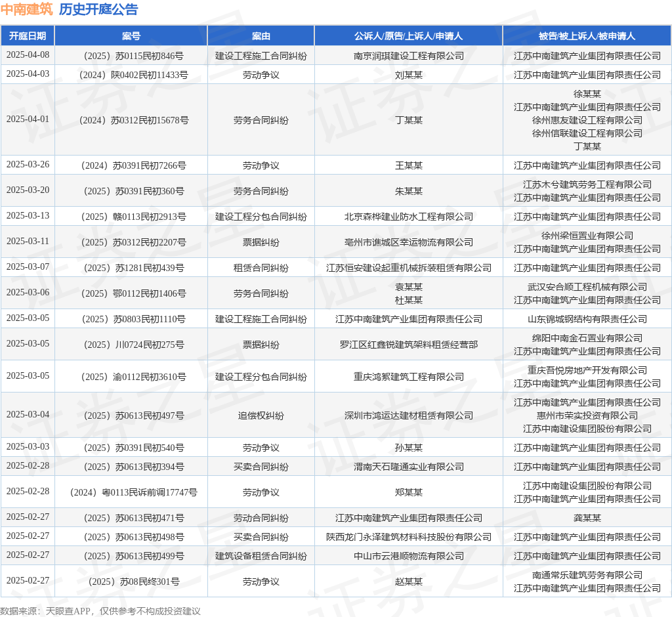Select defendant '惠州市荣实投资有限公司'
Screen dimensions: 672x617
point(587,416)
